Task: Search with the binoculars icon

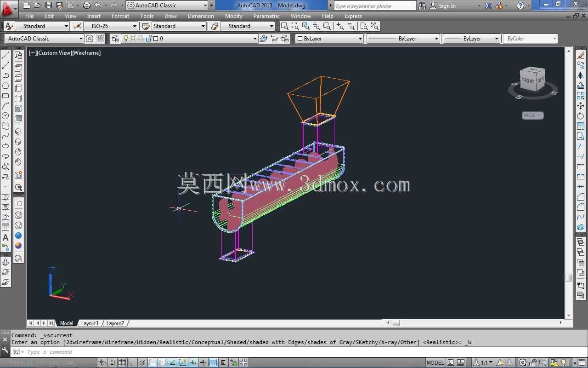Action: (422, 6)
